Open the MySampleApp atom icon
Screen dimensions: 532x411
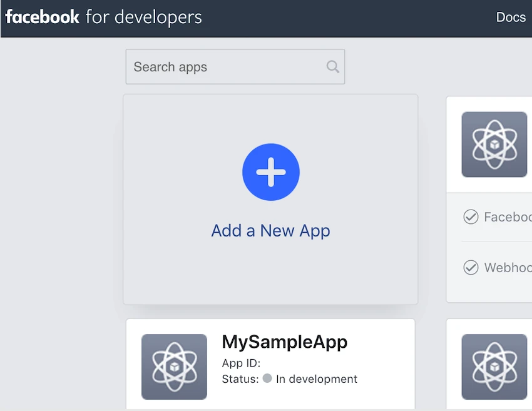click(x=174, y=367)
